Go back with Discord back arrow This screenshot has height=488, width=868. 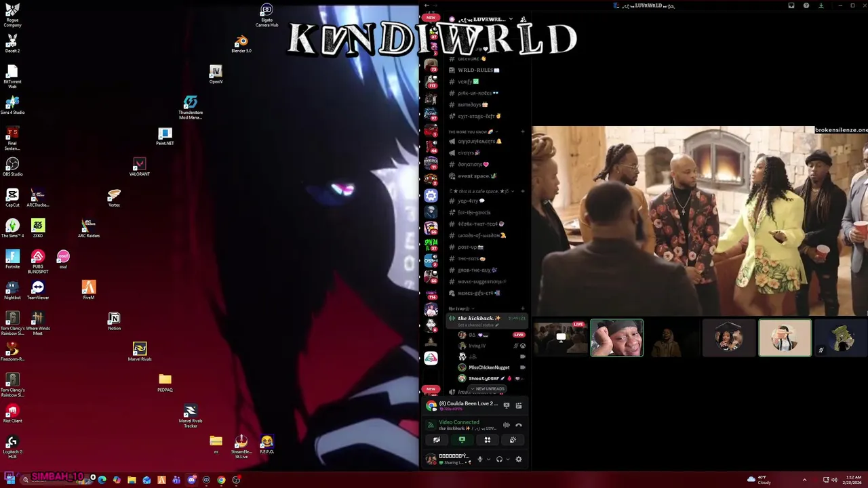(426, 5)
